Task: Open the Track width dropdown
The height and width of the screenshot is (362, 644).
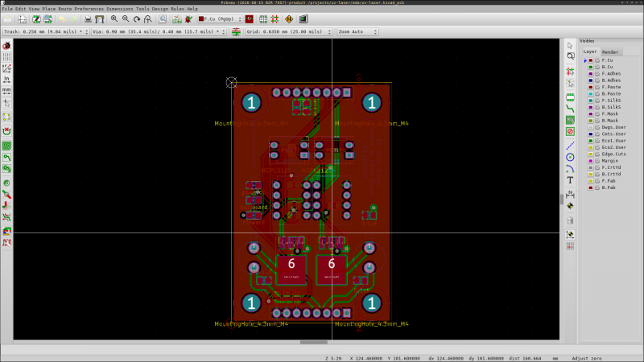Action: (x=46, y=31)
